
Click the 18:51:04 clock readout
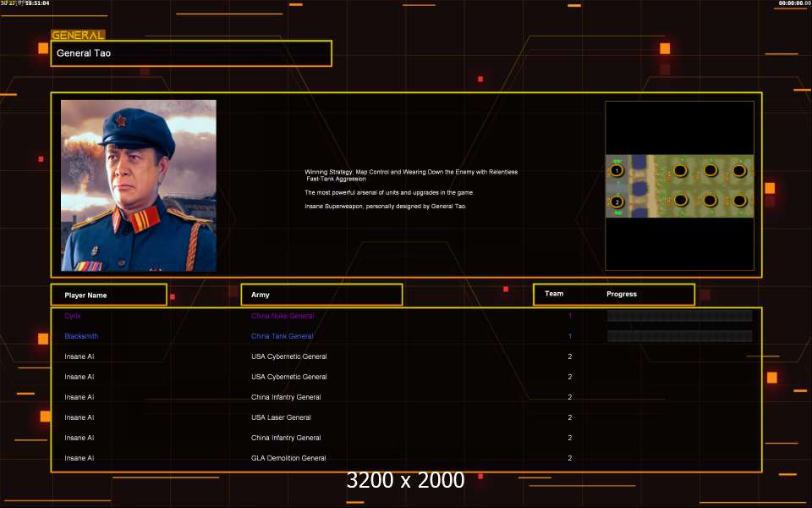point(37,3)
